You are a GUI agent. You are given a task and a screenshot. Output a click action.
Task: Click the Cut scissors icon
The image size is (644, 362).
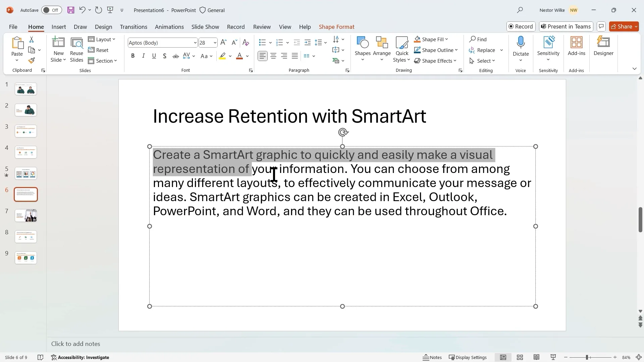32,40
